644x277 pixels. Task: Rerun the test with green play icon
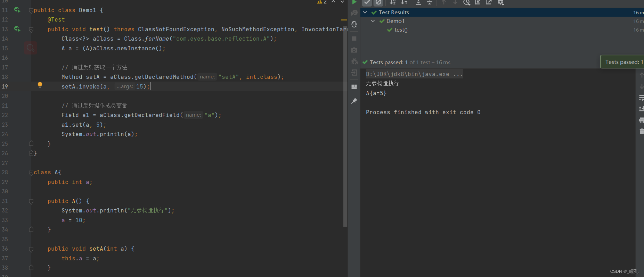(354, 2)
